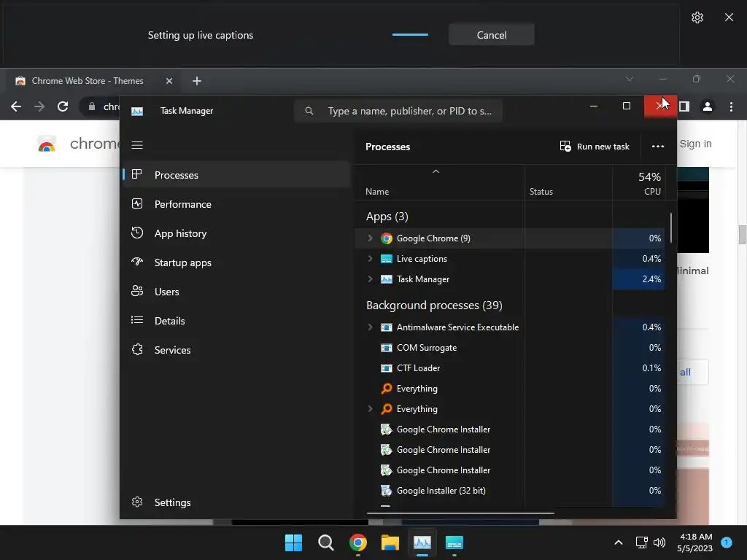Image resolution: width=747 pixels, height=560 pixels.
Task: Click the Live captions taskbar icon
Action: (454, 542)
